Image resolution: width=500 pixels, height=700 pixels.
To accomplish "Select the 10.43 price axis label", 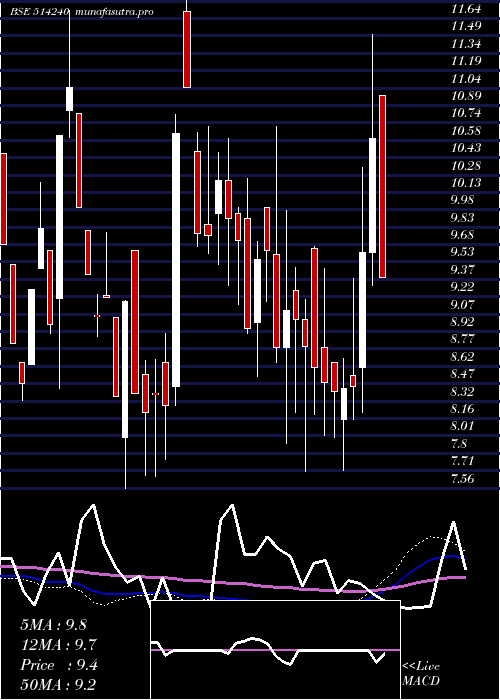I will [466, 148].
